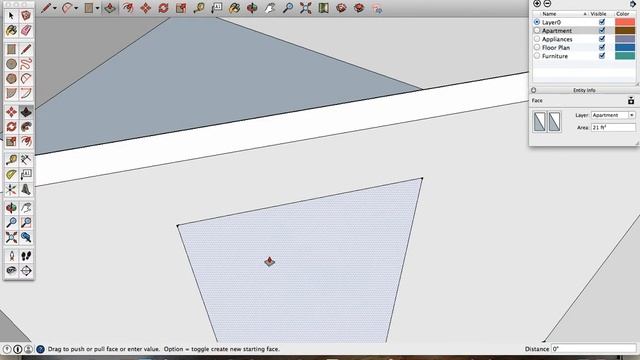Toggle visibility of the Appliances layer
Viewport: 640px width, 360px height.
602,39
